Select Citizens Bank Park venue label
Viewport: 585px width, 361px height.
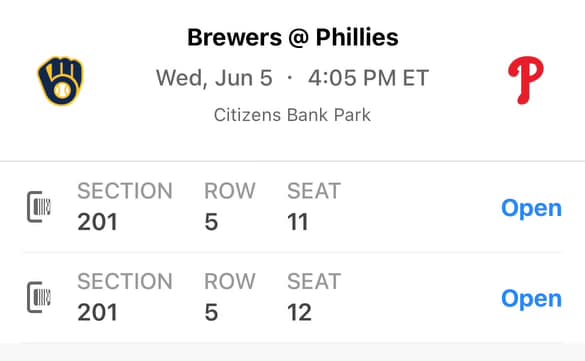(x=292, y=115)
